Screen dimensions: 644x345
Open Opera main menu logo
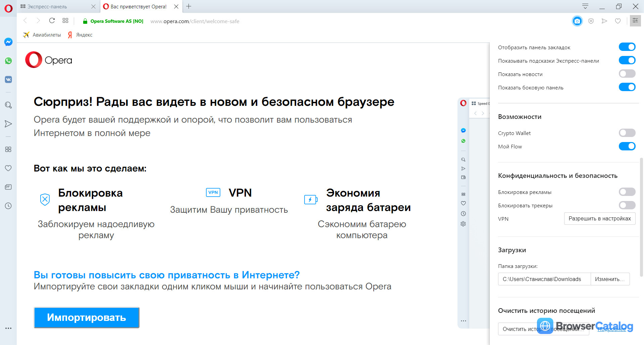(x=8, y=8)
